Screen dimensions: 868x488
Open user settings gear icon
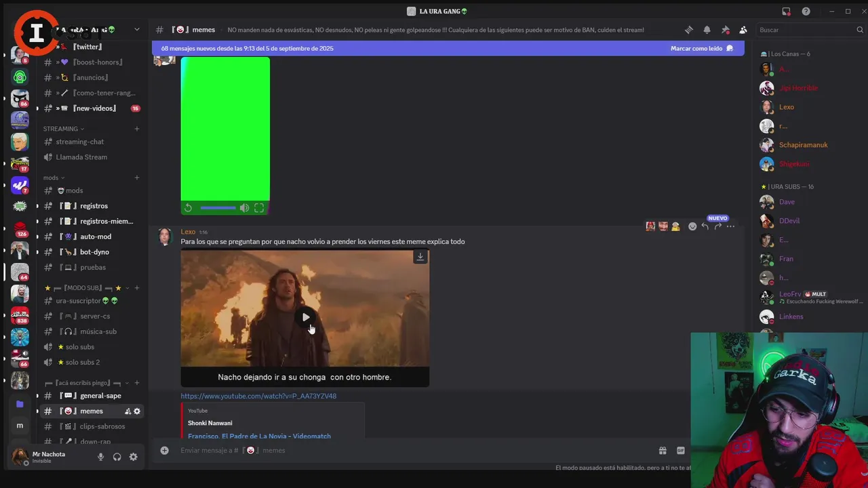[133, 457]
